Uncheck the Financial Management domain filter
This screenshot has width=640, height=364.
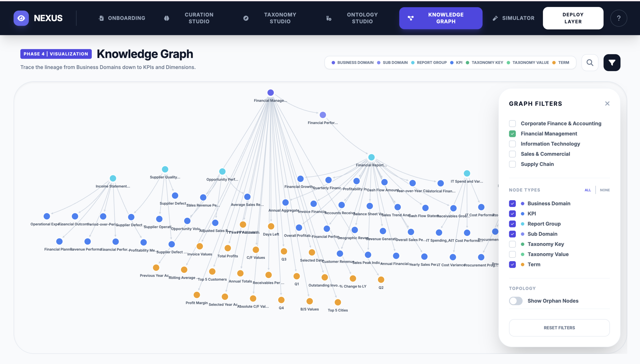(512, 134)
